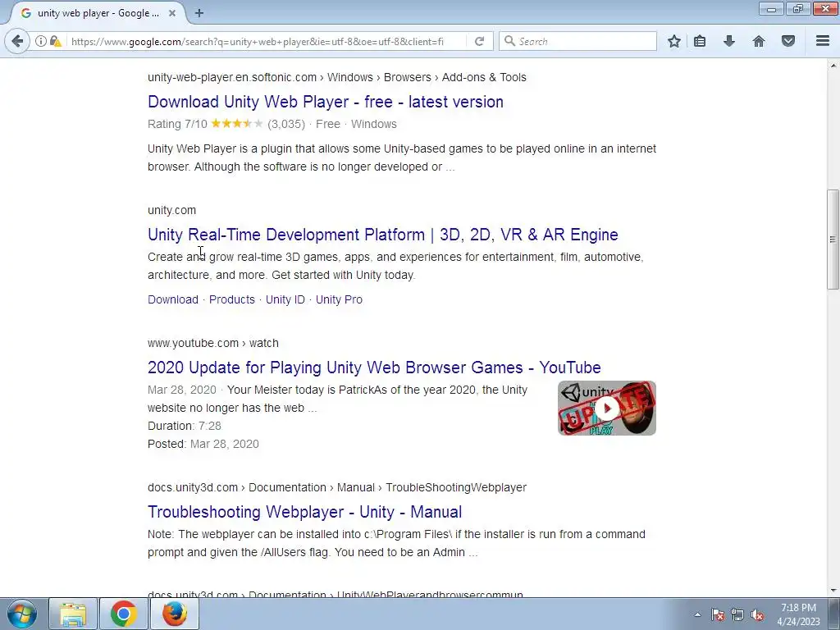This screenshot has height=630, width=840.
Task: Open 'Troubleshooting Webplayer - Unity - Manual' result
Action: click(305, 512)
